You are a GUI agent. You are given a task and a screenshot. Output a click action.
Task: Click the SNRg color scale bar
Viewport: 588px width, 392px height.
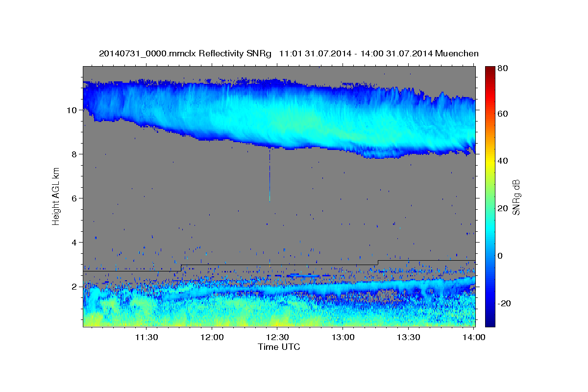(490, 196)
